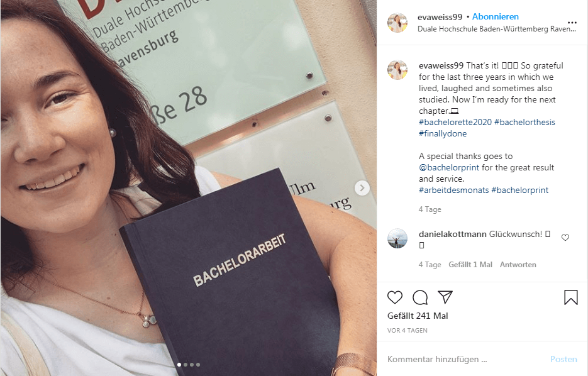
Task: Like the post with the heart icon
Action: click(394, 297)
